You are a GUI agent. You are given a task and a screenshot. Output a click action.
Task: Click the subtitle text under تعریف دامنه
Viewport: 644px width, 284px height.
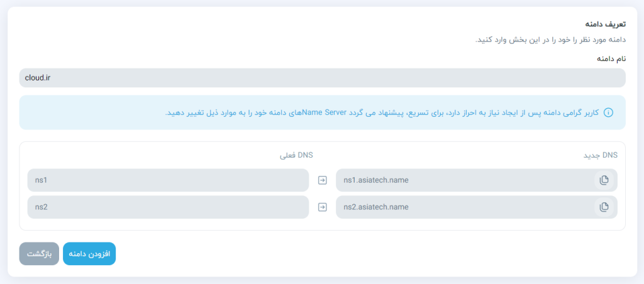point(550,40)
